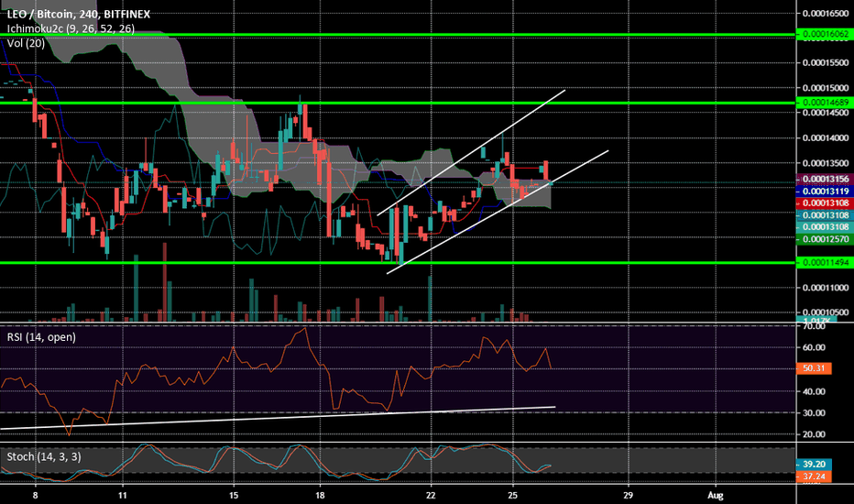Click the 60.00 RSI axis label
The width and height of the screenshot is (854, 504).
tap(814, 347)
